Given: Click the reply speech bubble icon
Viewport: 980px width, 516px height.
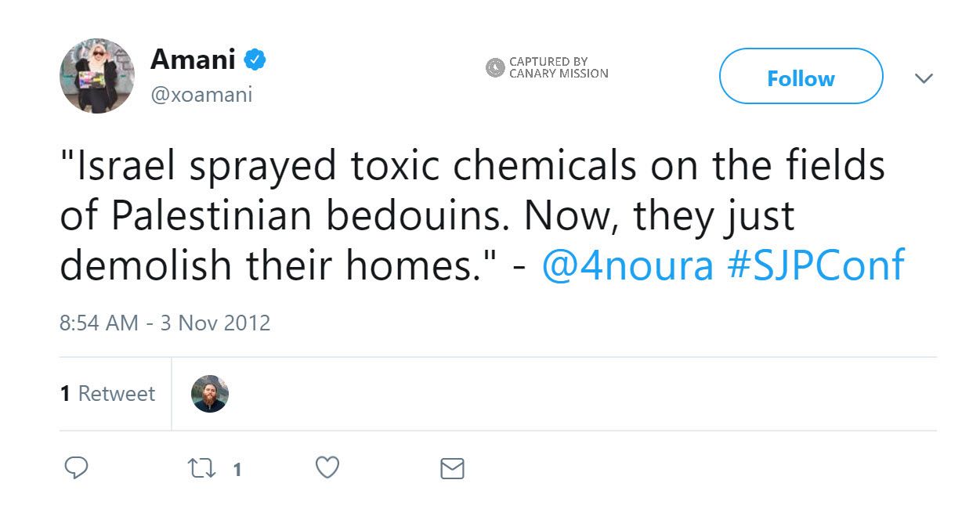Looking at the screenshot, I should (x=75, y=468).
